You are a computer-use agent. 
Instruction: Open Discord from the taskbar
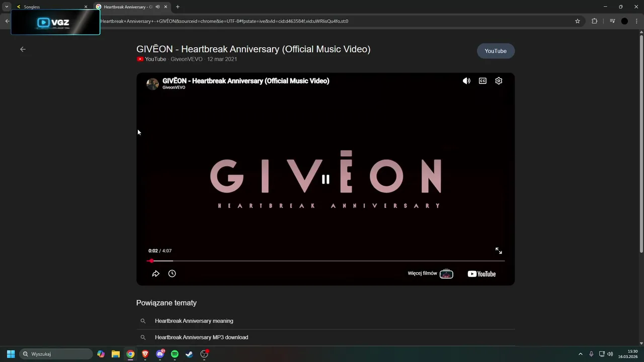coord(160,354)
